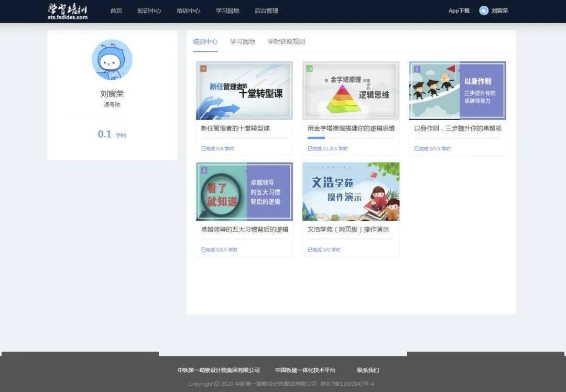Screen dimensions: 566x392
Task: Click the App下载 link
Action: pos(459,10)
